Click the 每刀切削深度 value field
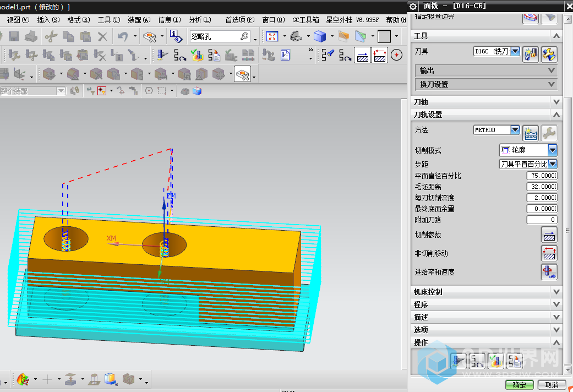Screen dimensions: 573x392 click(x=542, y=198)
